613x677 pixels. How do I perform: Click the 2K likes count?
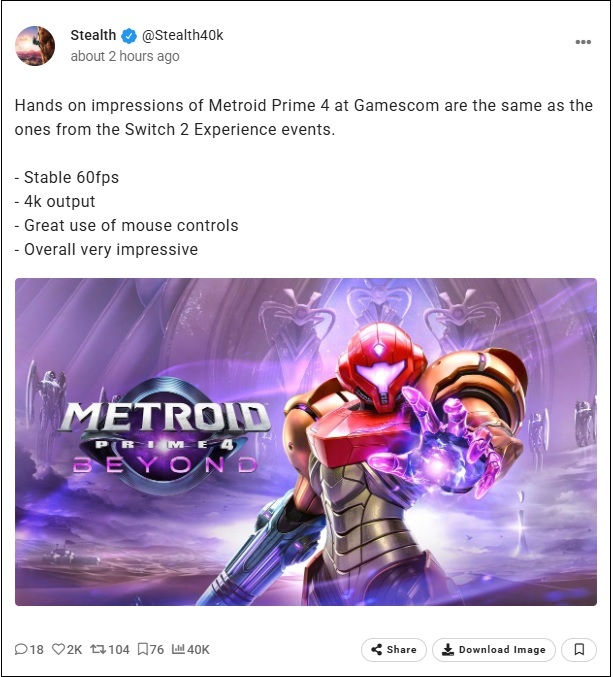74,649
